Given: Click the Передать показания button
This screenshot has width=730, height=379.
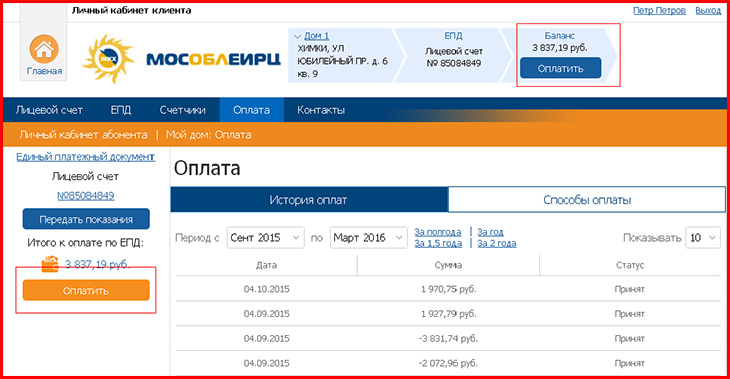Looking at the screenshot, I should tap(86, 219).
